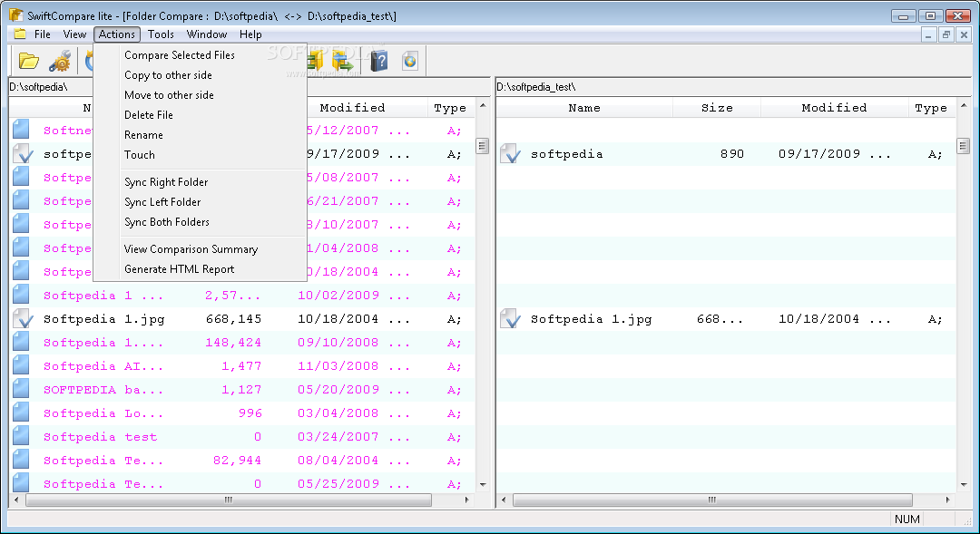Choose Copy to other side

pos(200,75)
